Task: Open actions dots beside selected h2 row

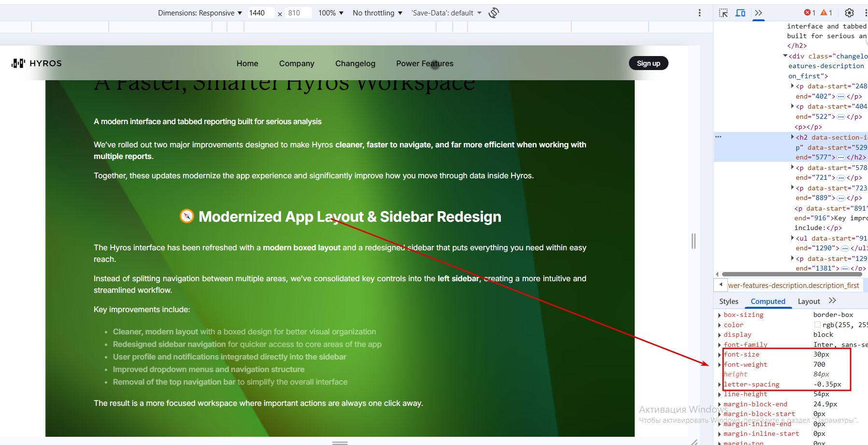Action: [718, 137]
